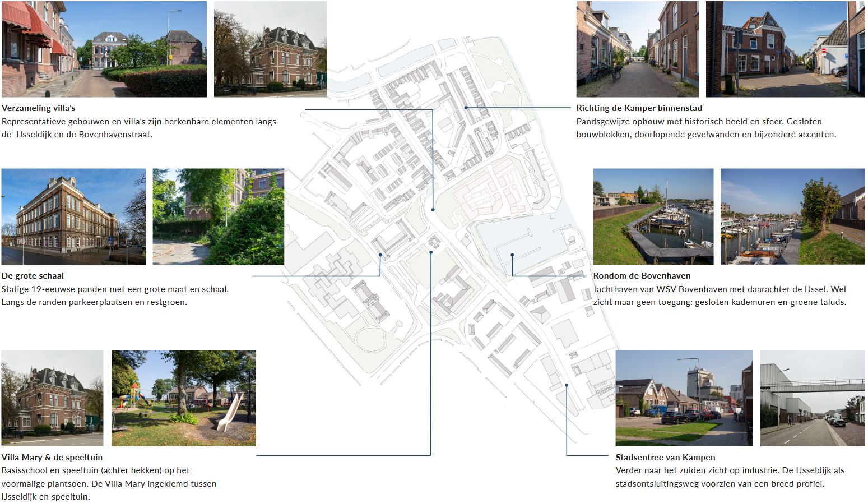Open the narrow alley photo with parked bicycles

637,49
